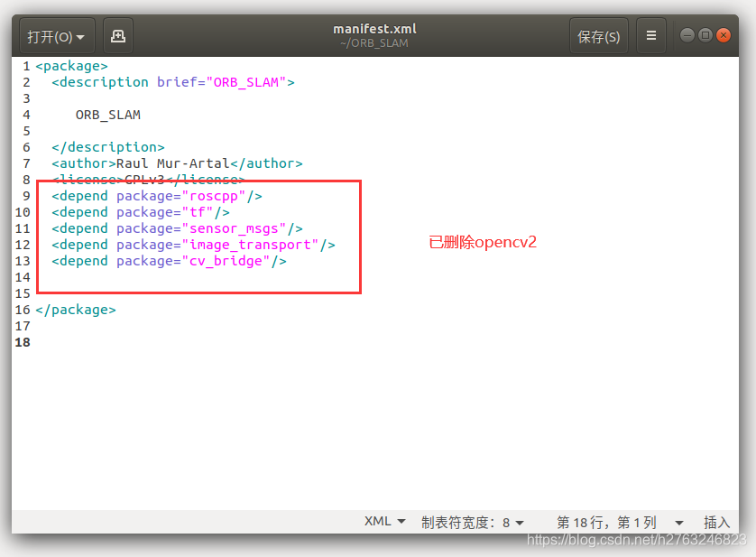Viewport: 756px width, 557px height.
Task: Maximize the gedit window
Action: pyautogui.click(x=705, y=35)
